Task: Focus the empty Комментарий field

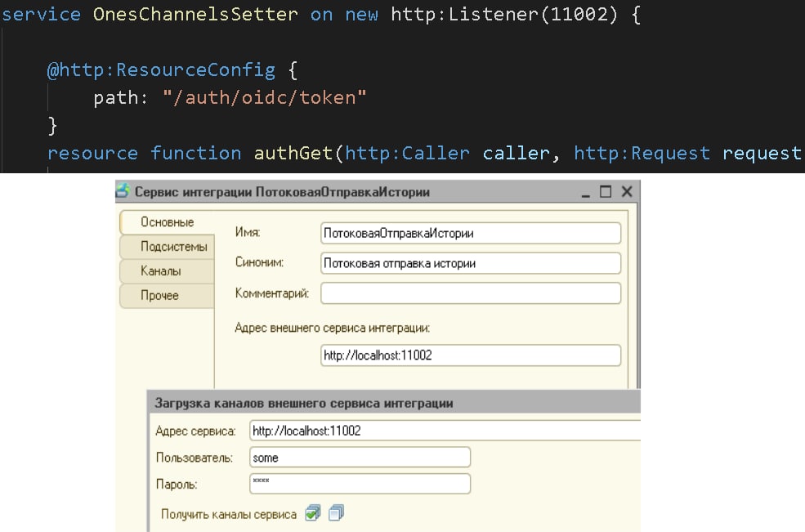Action: click(x=470, y=293)
